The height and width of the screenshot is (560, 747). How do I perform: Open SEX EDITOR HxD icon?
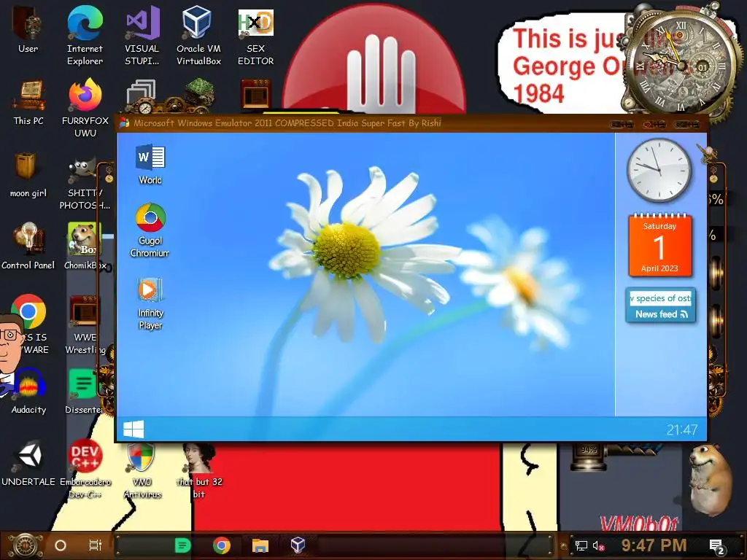click(256, 36)
